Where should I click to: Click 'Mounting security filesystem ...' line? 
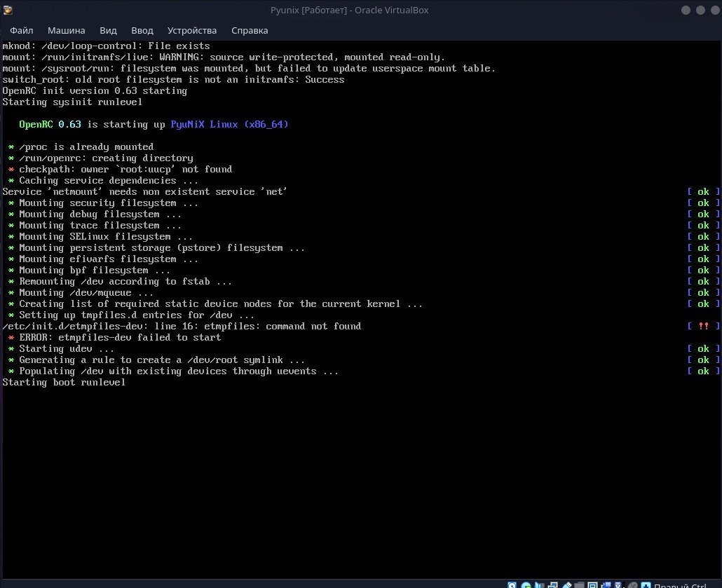tap(109, 203)
